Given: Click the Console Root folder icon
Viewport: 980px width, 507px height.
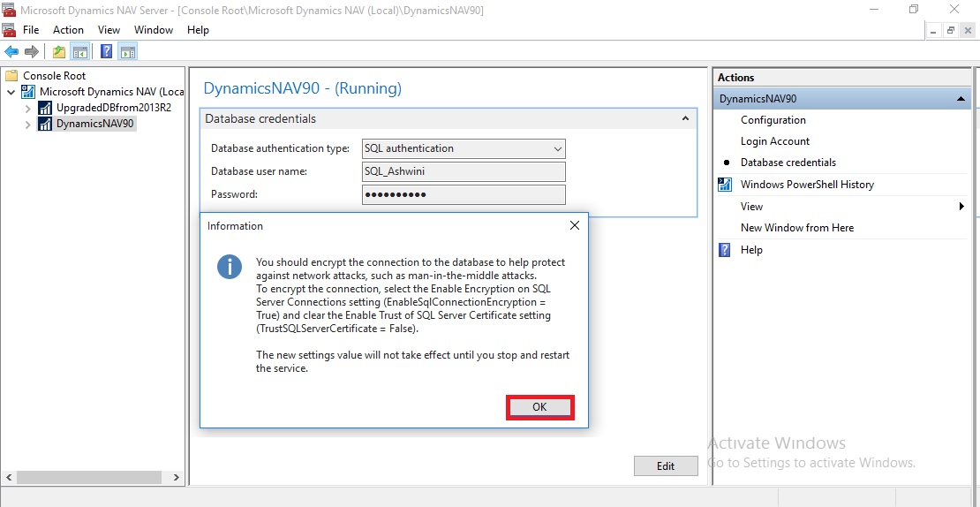Looking at the screenshot, I should pyautogui.click(x=11, y=76).
